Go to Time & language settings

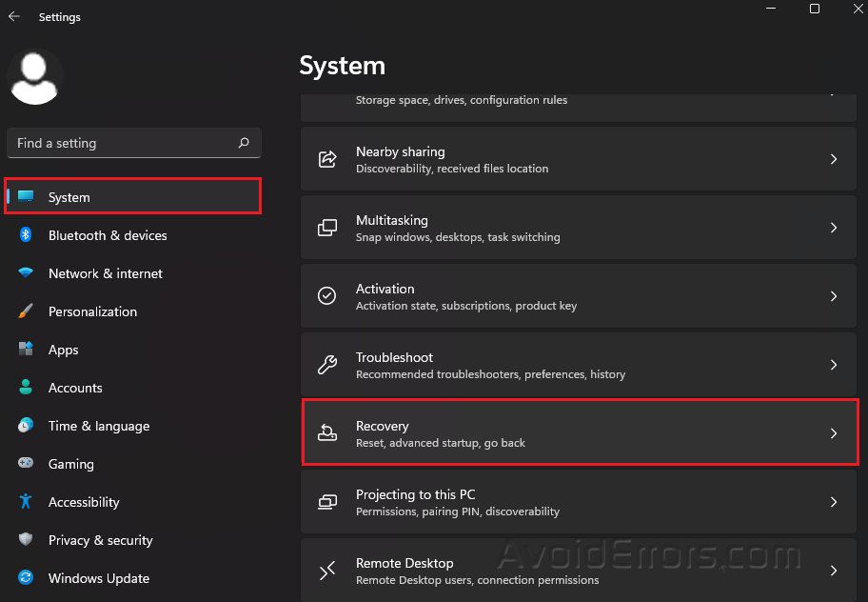click(x=99, y=426)
